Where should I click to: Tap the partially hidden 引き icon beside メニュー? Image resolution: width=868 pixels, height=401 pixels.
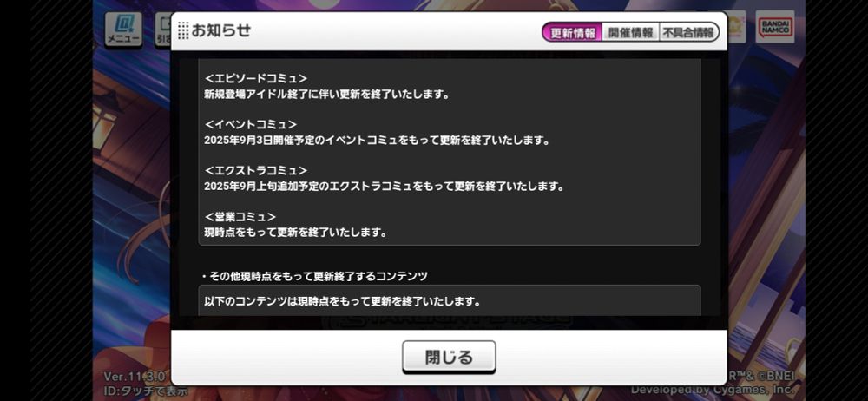(163, 30)
